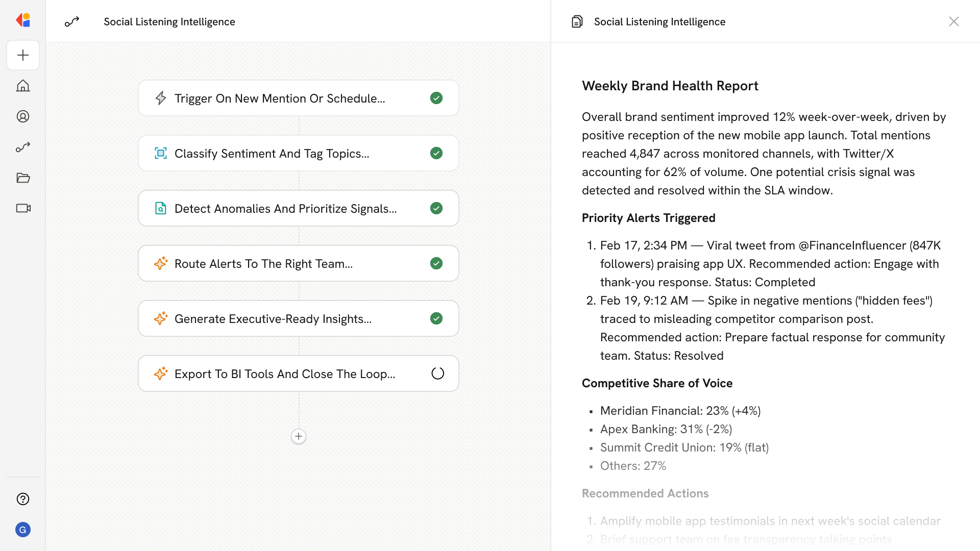Image resolution: width=980 pixels, height=551 pixels.
Task: Expand Route Alerts To The Right Team step
Action: tap(263, 263)
